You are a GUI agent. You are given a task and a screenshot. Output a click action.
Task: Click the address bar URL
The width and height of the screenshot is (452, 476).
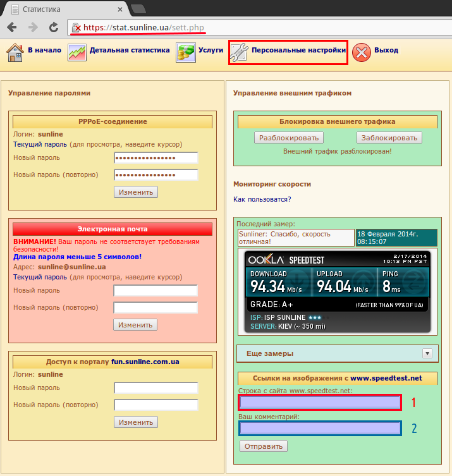(144, 28)
